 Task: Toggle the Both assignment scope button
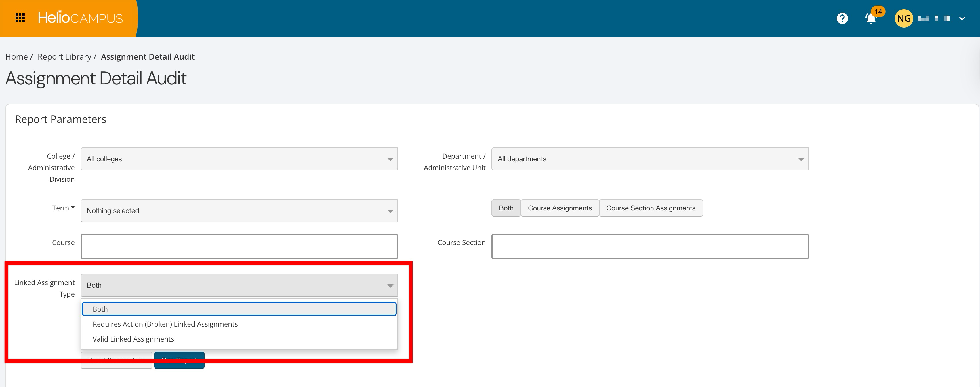(506, 208)
